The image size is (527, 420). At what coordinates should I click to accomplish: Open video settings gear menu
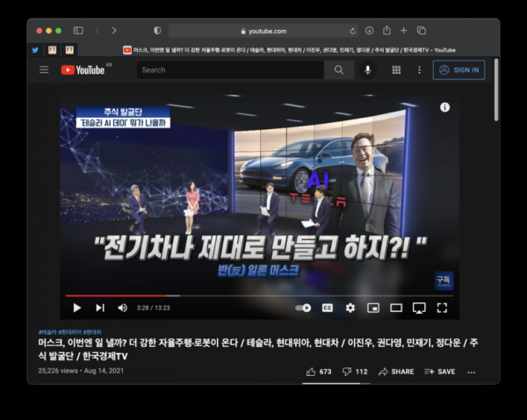pyautogui.click(x=350, y=308)
